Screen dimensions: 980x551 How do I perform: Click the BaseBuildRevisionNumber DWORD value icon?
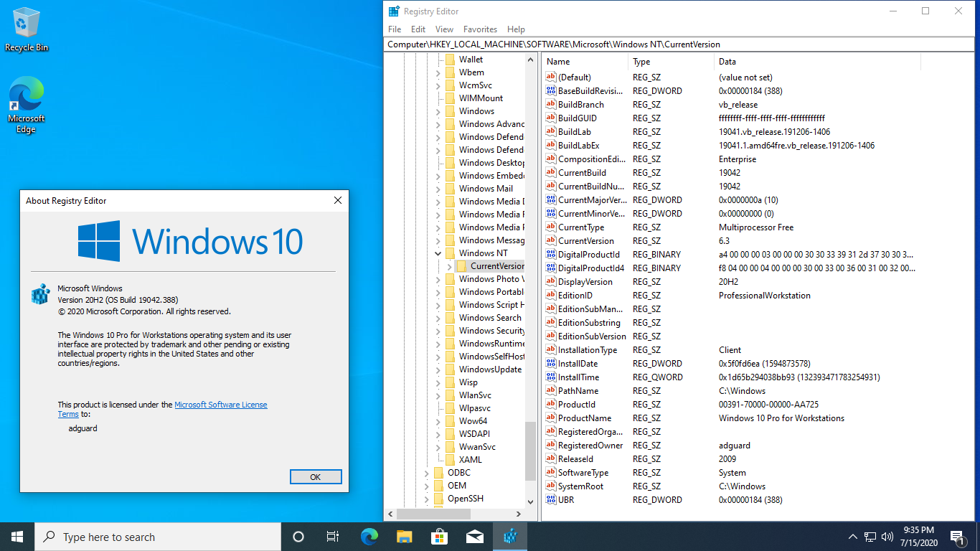click(x=551, y=91)
